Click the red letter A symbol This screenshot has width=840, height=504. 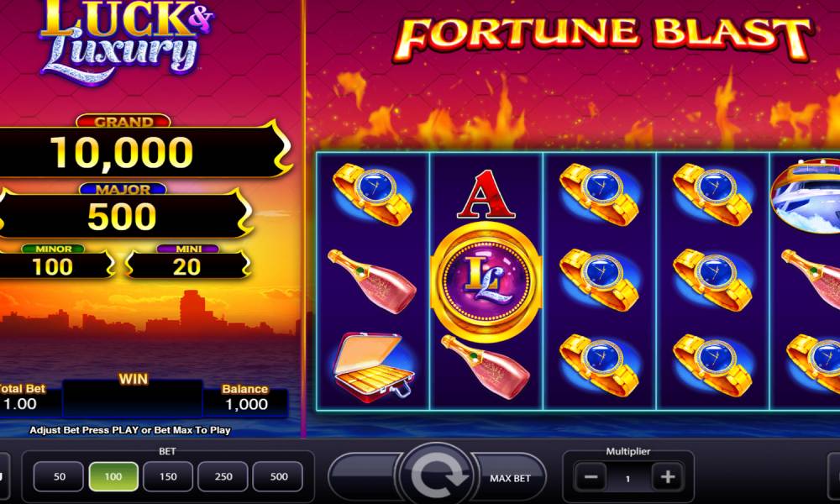pyautogui.click(x=486, y=194)
